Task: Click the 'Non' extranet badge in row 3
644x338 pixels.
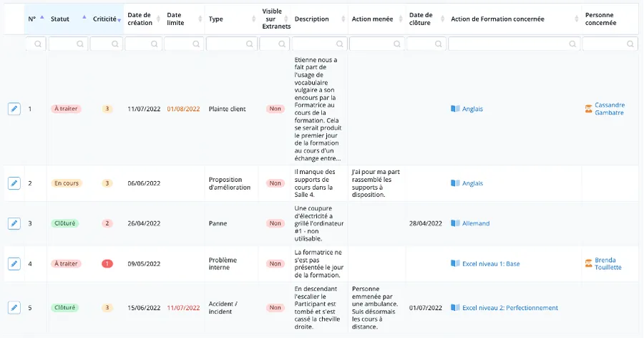Action: coord(275,223)
